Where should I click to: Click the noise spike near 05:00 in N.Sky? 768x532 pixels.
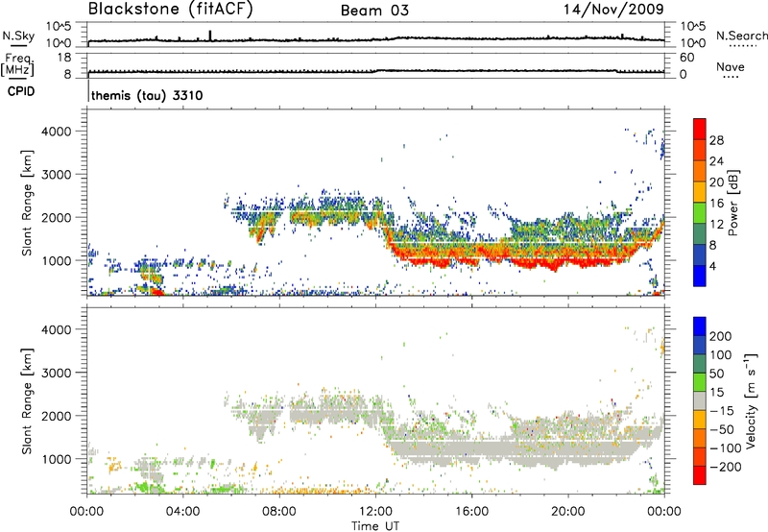[x=210, y=36]
